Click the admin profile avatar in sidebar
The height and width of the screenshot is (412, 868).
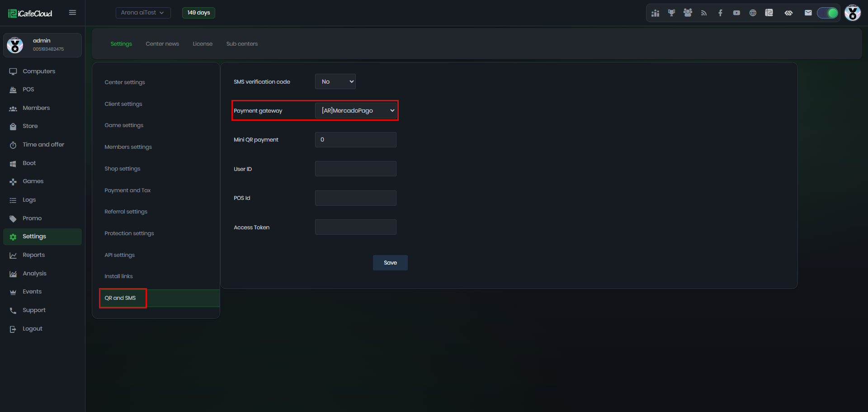[x=15, y=45]
